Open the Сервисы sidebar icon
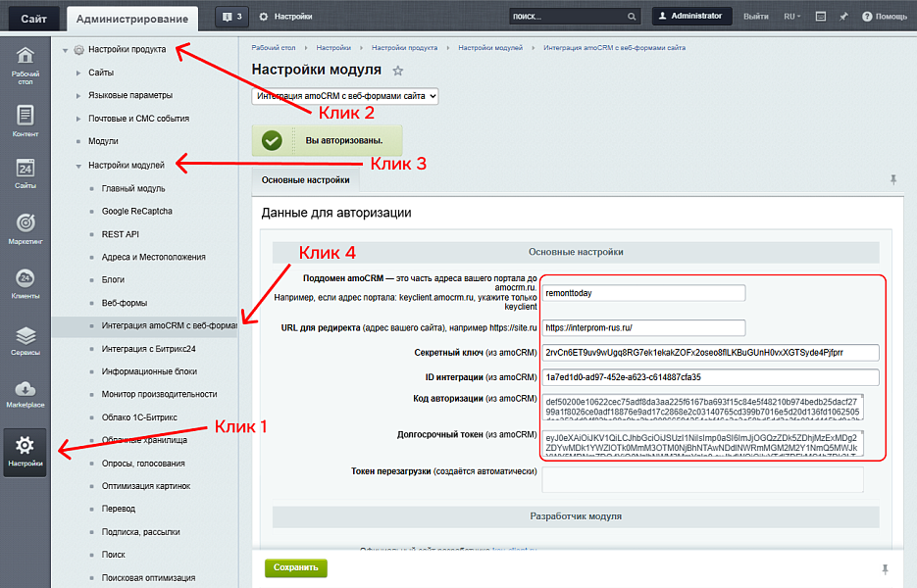The width and height of the screenshot is (917, 588). point(25,340)
